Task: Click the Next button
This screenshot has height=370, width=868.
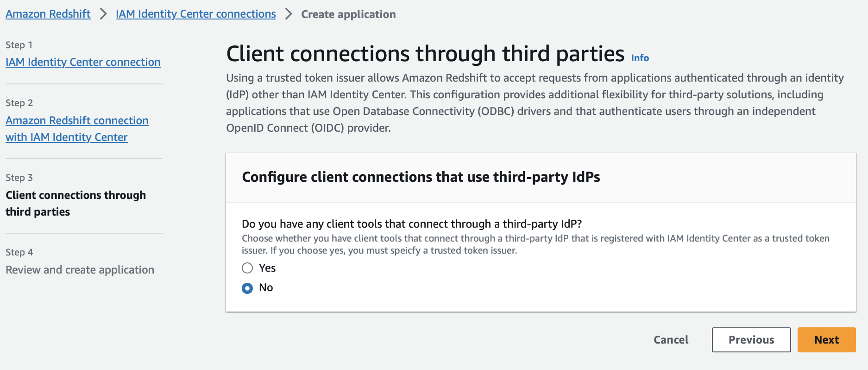Action: coord(826,340)
